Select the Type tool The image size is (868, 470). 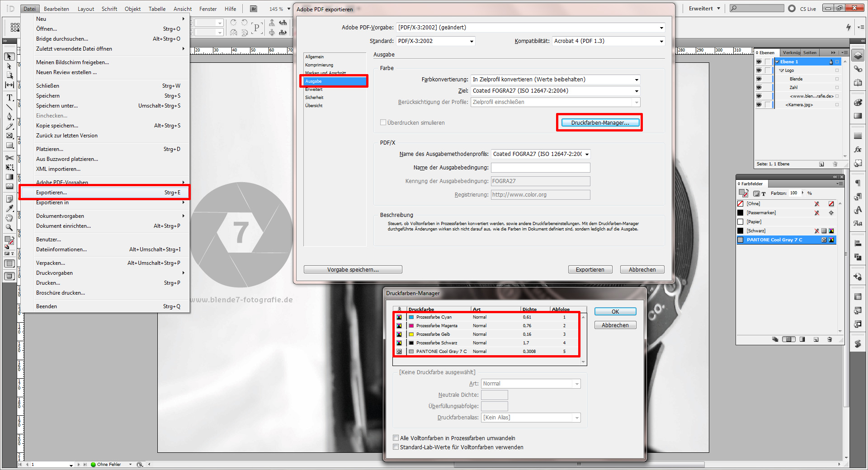[9, 98]
